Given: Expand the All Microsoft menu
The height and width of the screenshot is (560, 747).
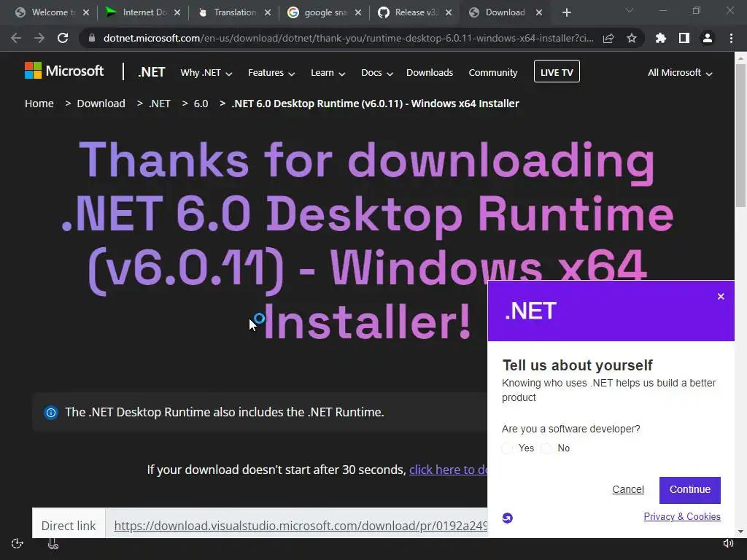Looking at the screenshot, I should [x=680, y=73].
